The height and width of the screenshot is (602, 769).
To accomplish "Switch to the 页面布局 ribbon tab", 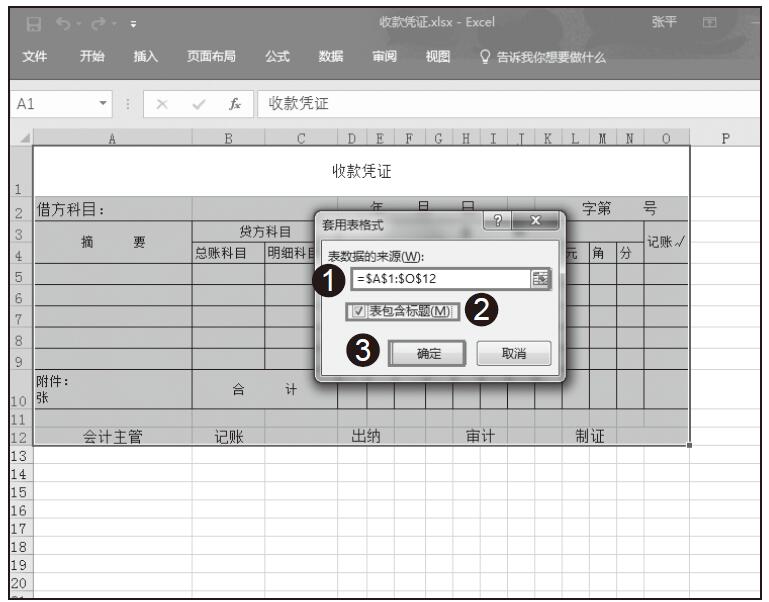I will click(x=211, y=54).
